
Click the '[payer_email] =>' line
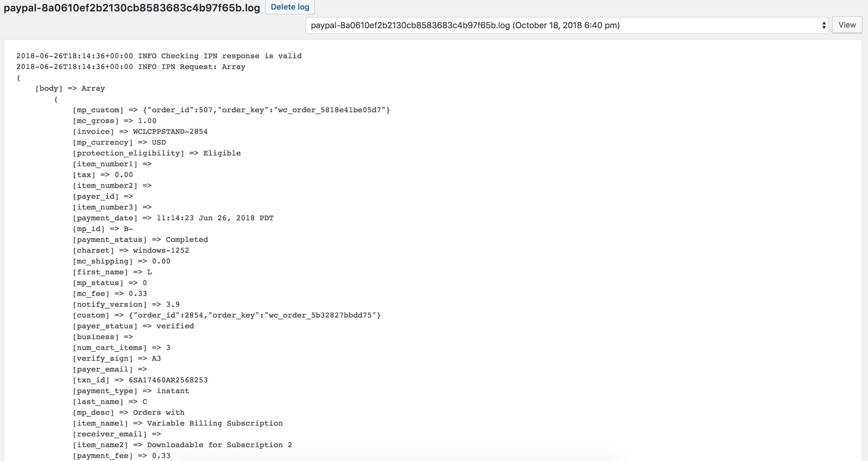point(109,369)
